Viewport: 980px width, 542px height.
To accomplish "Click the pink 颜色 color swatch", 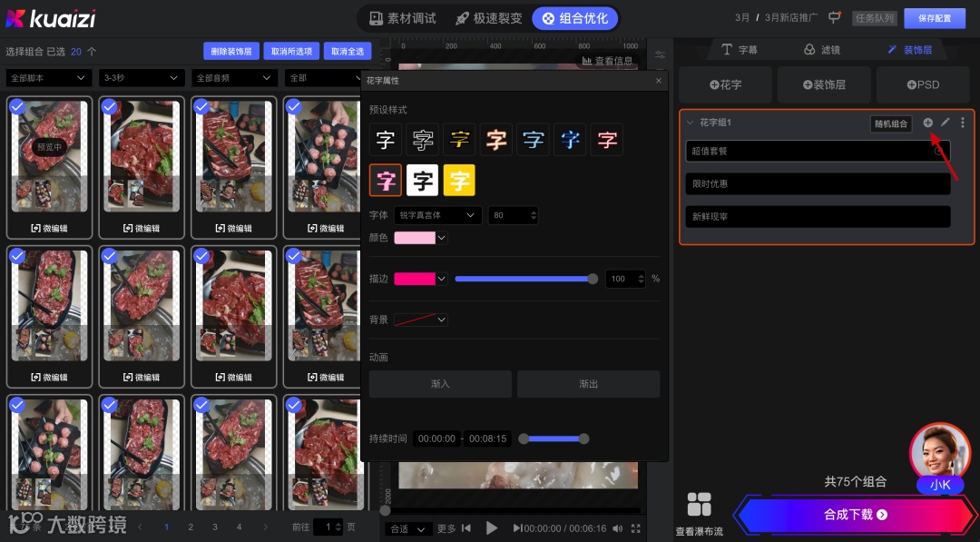I will click(414, 237).
